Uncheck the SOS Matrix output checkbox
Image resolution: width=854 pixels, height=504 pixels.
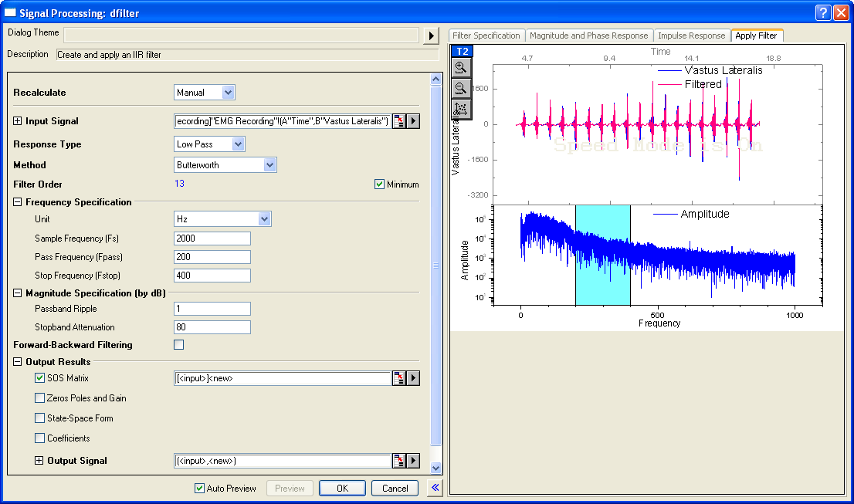point(39,377)
